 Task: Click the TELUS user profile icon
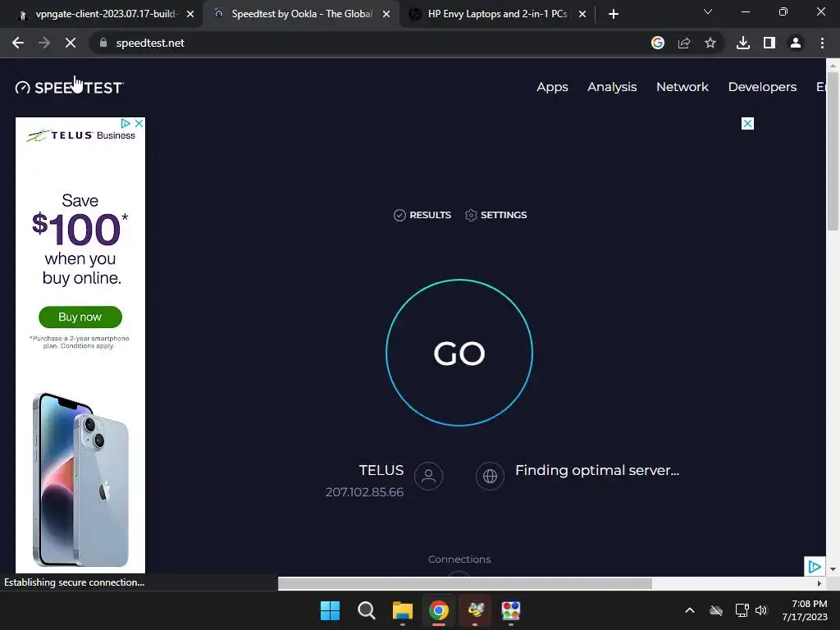(428, 476)
